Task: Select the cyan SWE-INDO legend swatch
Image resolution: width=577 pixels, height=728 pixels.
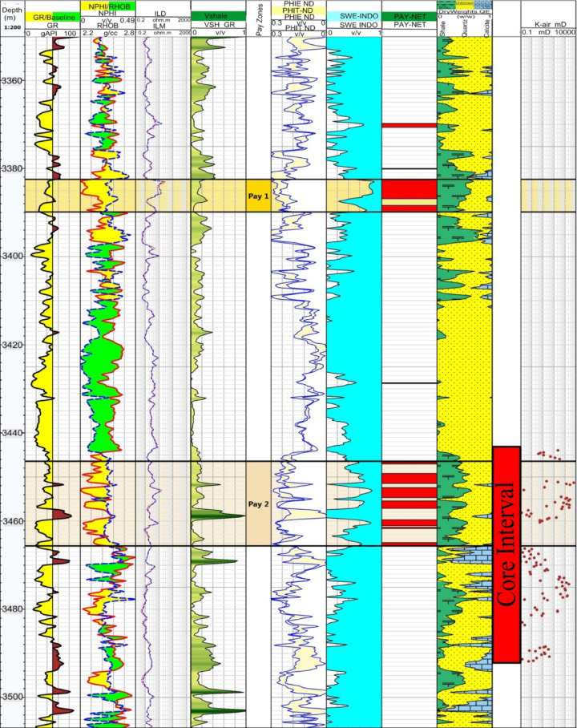Action: 354,16
